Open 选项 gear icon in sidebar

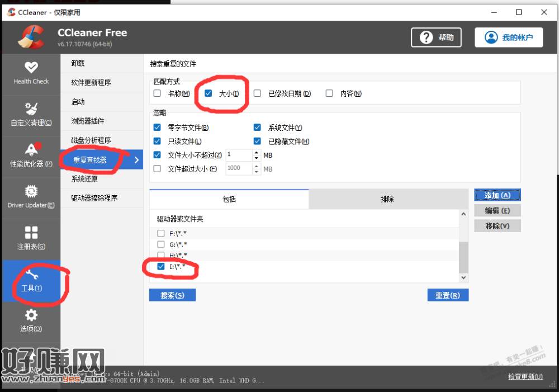coord(31,316)
